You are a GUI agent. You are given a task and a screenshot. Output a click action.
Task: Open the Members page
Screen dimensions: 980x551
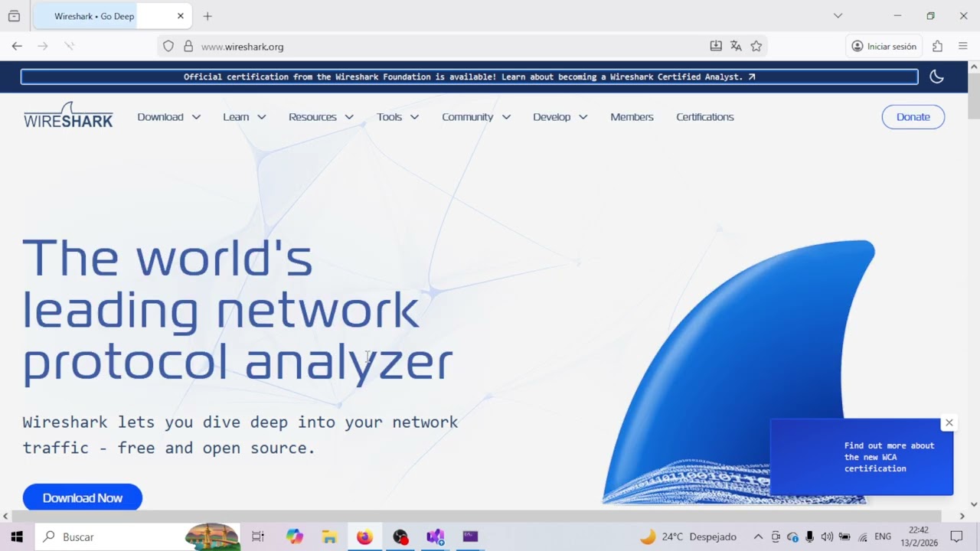coord(632,117)
